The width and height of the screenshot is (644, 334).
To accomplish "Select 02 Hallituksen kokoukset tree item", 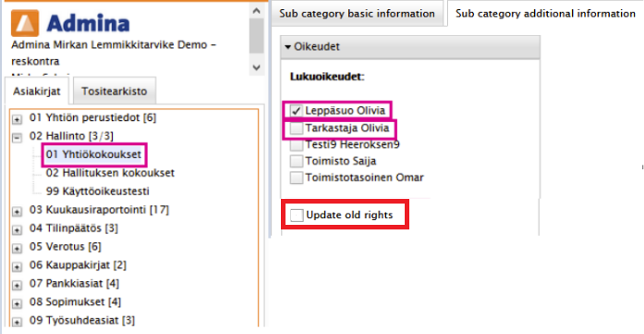I will pos(110,173).
